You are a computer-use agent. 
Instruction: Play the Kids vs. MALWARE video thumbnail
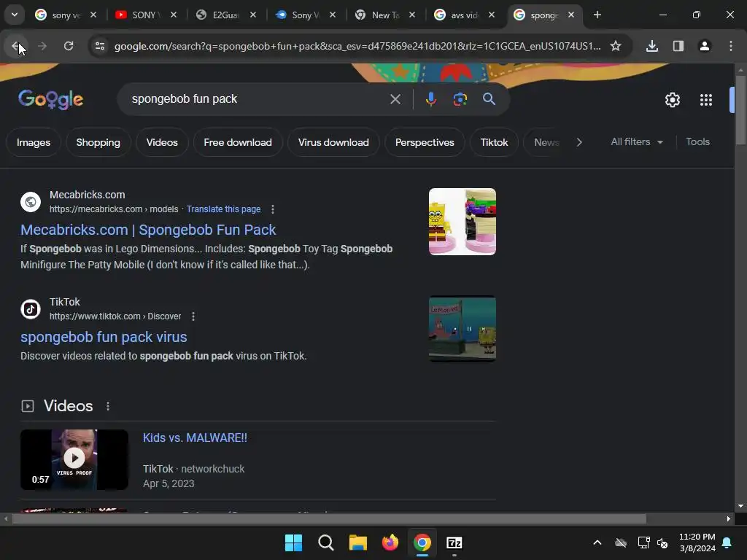pyautogui.click(x=74, y=459)
